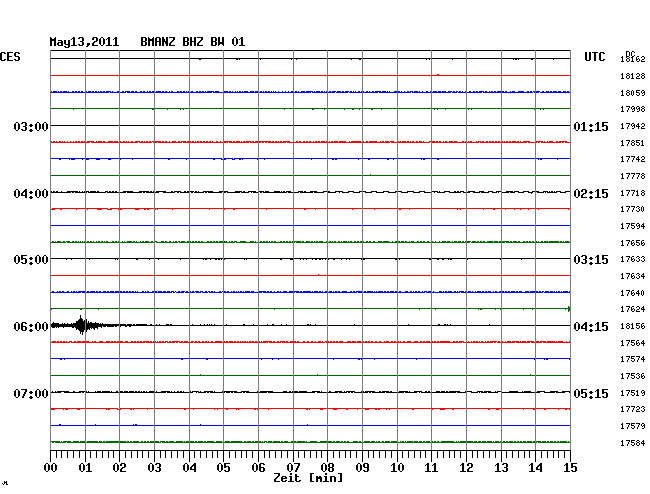Click the seismic event burst on the 06:00 trace
This screenshot has width=650, height=494.
click(82, 325)
